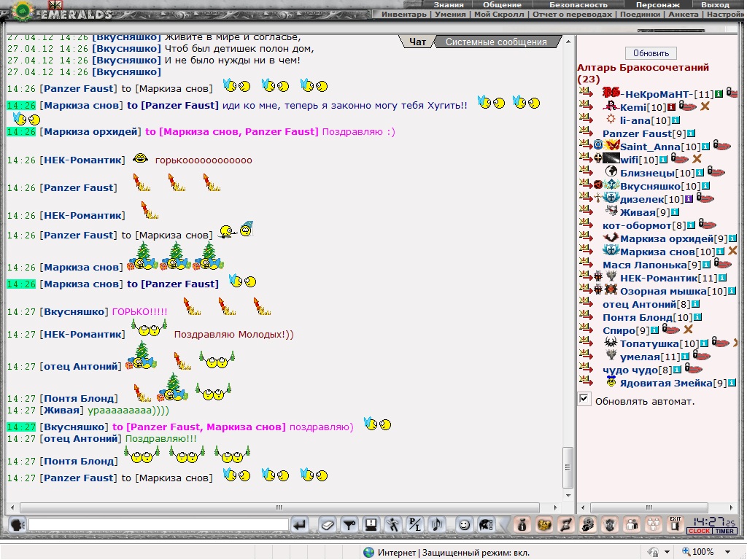Open the Анкета link
Viewport: 747px width, 560px height.
click(683, 15)
